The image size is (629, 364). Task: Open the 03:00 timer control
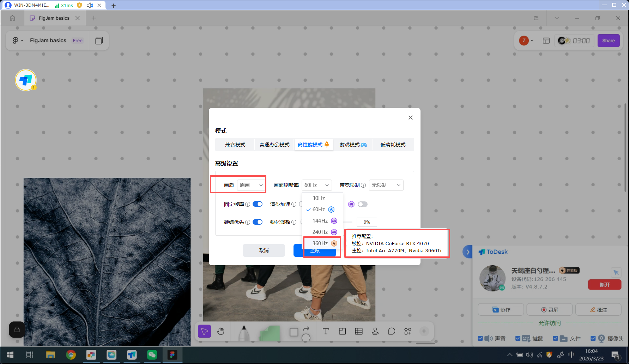[574, 41]
